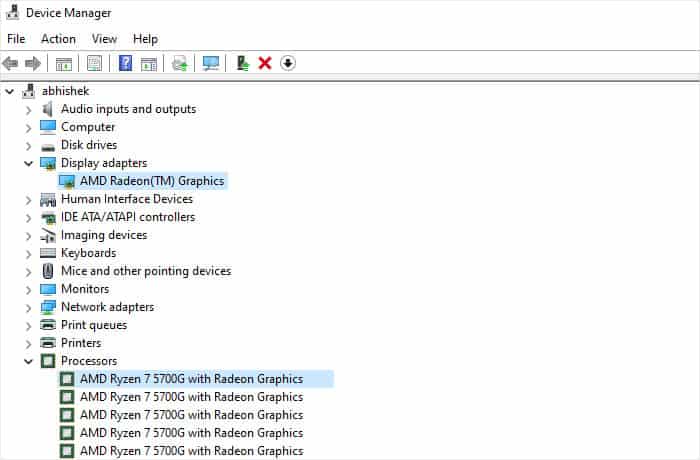Collapse the Display adapters chevron
The image size is (700, 460).
click(x=29, y=163)
